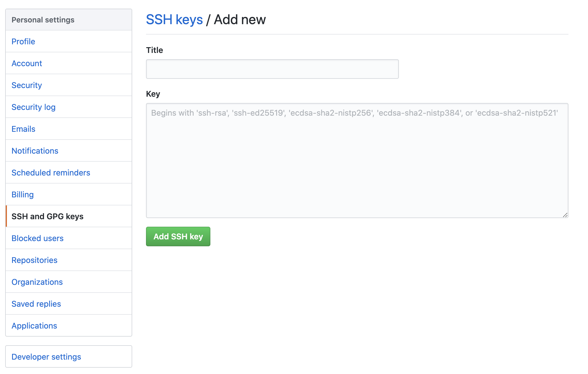
Task: Go to Developer settings
Action: 46,357
